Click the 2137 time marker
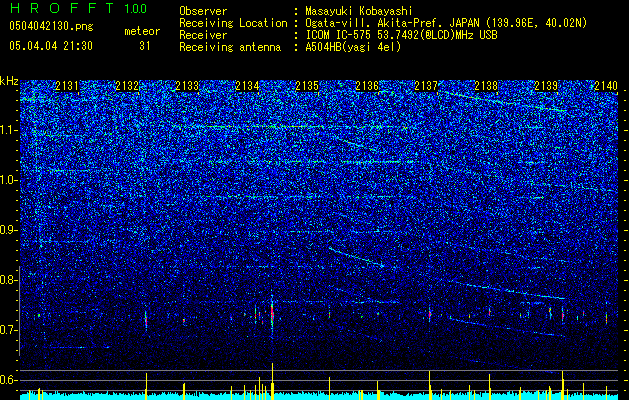The width and height of the screenshot is (629, 400). pos(426,86)
